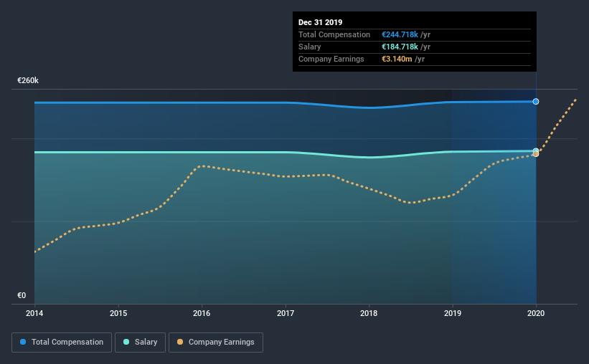The width and height of the screenshot is (589, 364).
Task: Toggle the Company Earnings legend button
Action: click(x=216, y=343)
